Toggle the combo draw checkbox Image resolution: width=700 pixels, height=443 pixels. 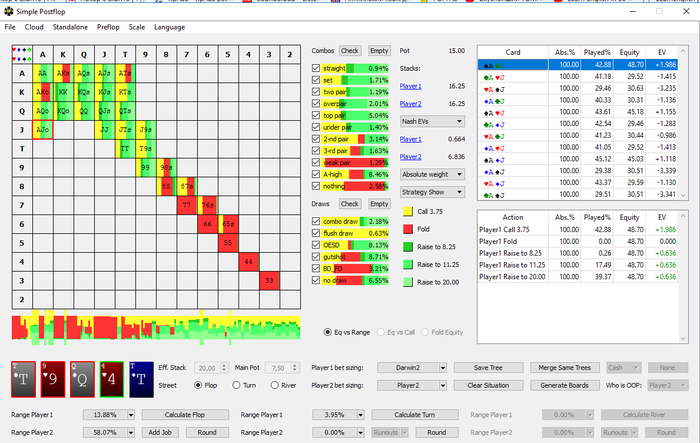(x=316, y=221)
